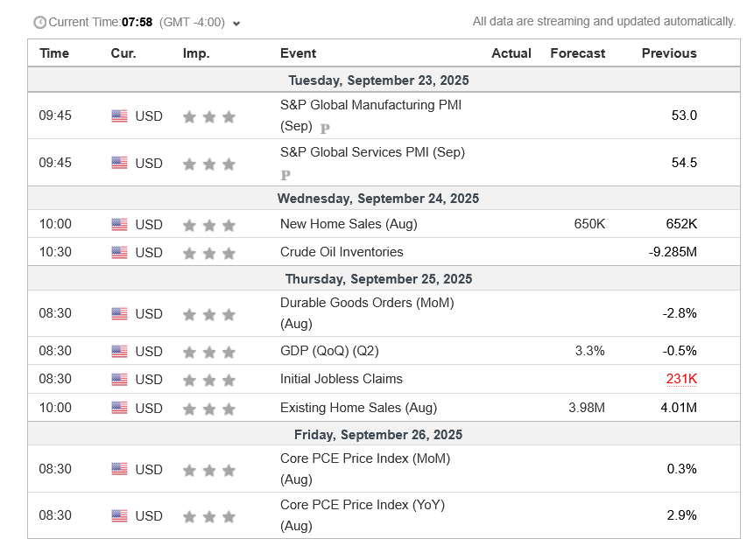Click the preliminary 'P' icon under Services PMI
This screenshot has height=560, width=747.
(x=285, y=175)
